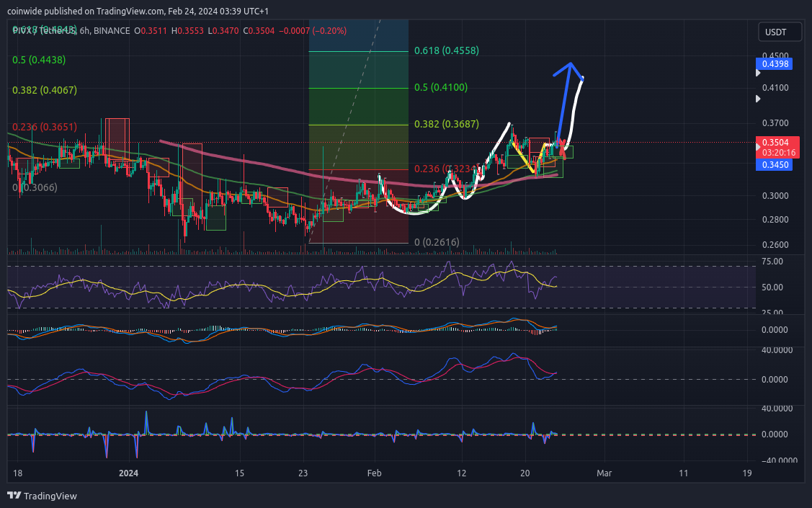Click 0.3700 on the price axis
This screenshot has width=812, height=508.
(x=775, y=123)
